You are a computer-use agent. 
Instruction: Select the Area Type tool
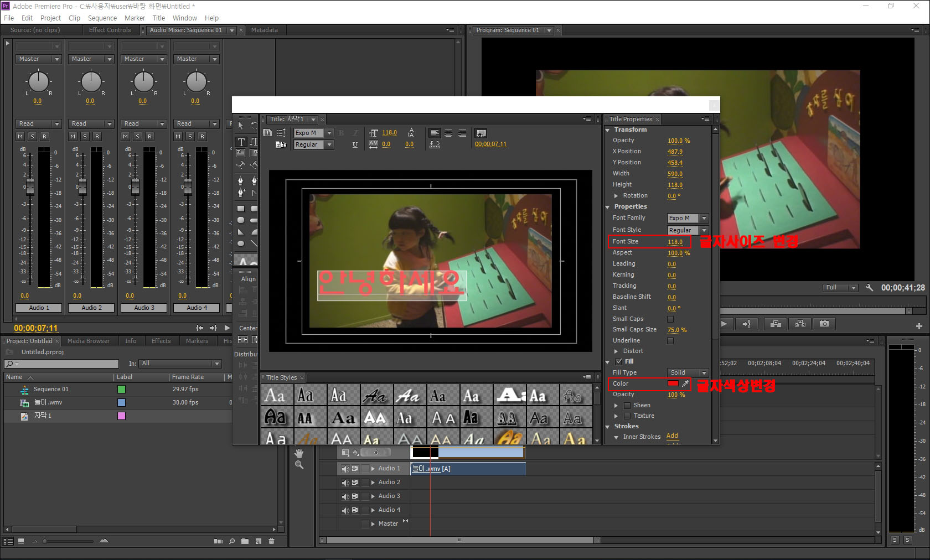click(241, 153)
